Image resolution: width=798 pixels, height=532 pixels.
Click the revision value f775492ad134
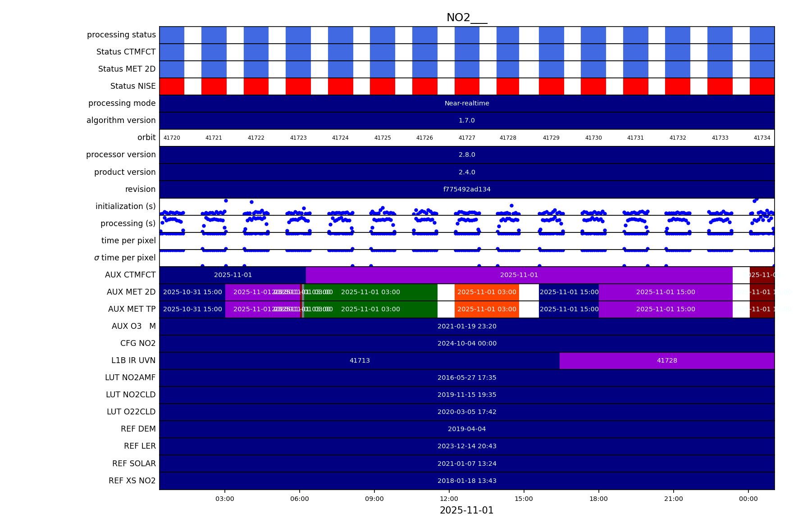coord(467,190)
